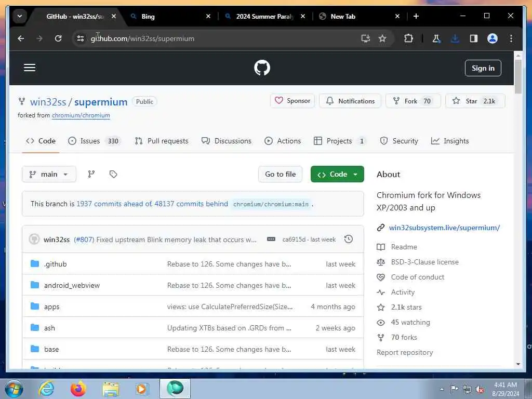Open the chromium/chromium forked-from link
Viewport: 532px width, 399px height.
(x=81, y=115)
